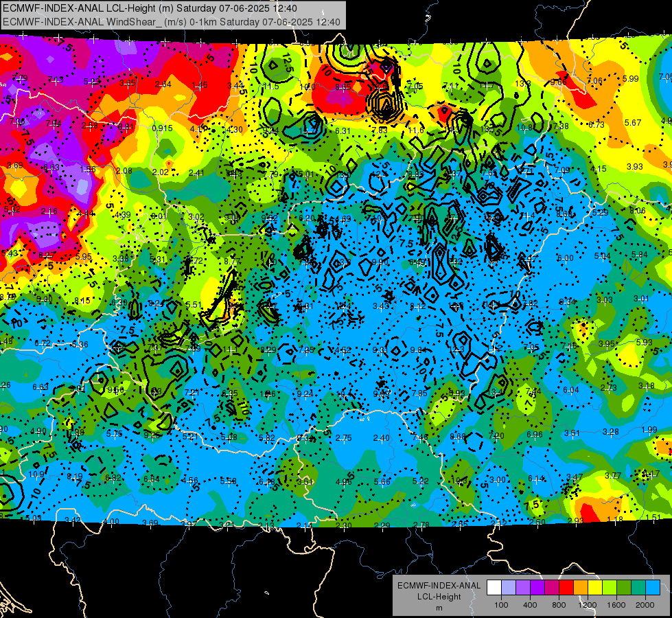
Task: Click the wind shear value '6.00'
Action: pos(566,258)
